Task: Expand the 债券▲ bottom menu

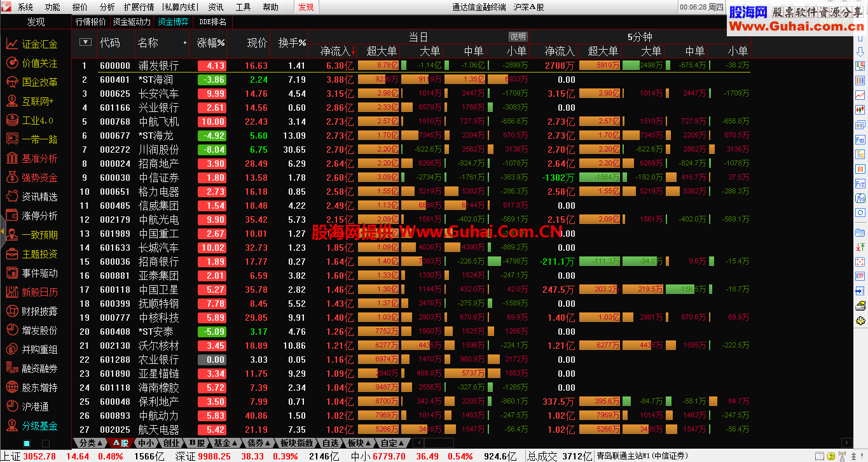Action: 258,443
